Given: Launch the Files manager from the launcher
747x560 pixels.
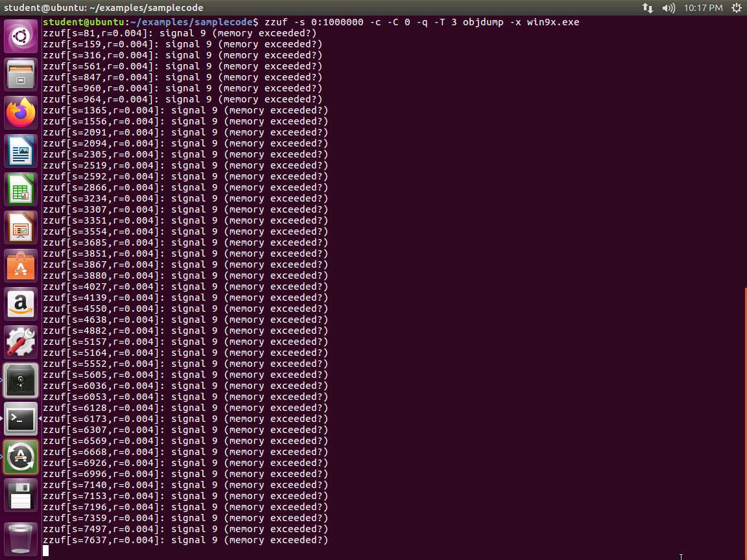Looking at the screenshot, I should pyautogui.click(x=21, y=75).
